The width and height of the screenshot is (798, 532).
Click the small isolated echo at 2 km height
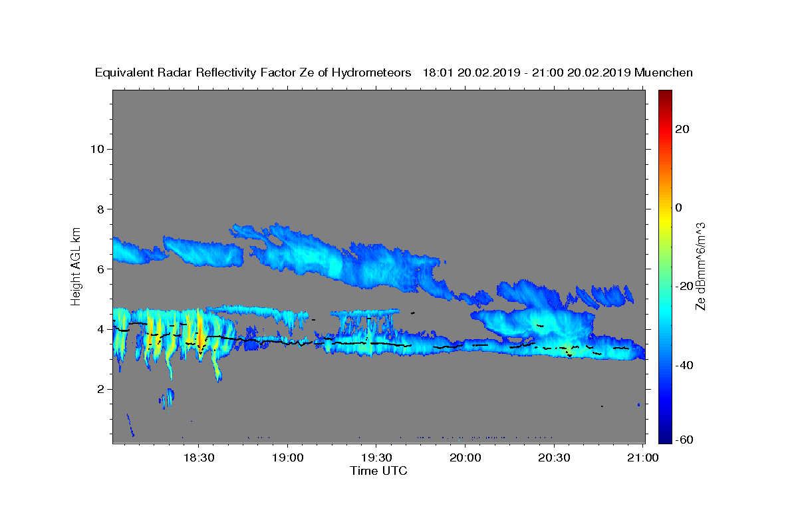167,398
